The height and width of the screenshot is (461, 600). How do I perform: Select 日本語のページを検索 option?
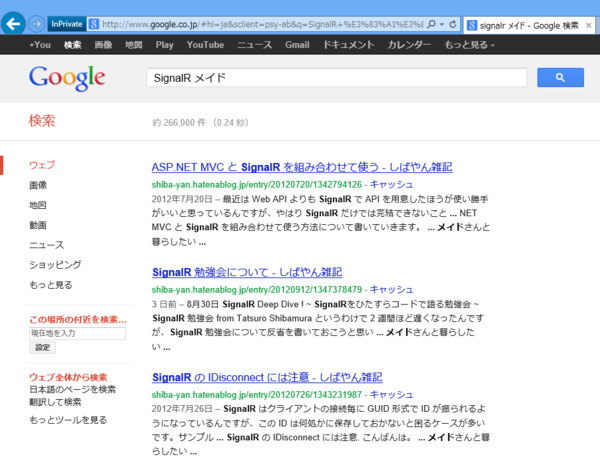click(x=72, y=389)
